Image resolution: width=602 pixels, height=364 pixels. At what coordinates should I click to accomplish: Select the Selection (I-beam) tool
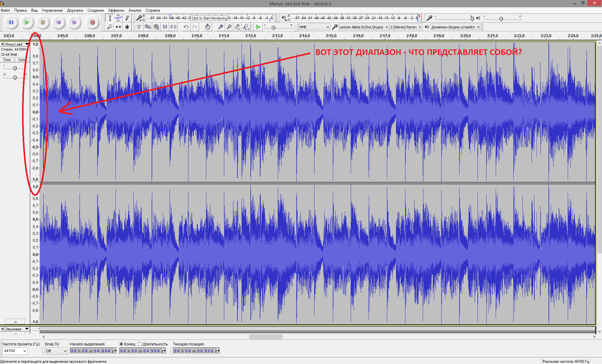(110, 18)
